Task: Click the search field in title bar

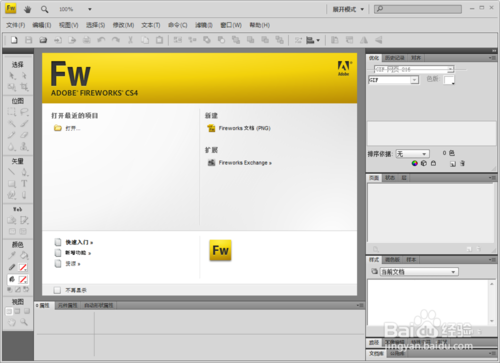Action: [418, 9]
